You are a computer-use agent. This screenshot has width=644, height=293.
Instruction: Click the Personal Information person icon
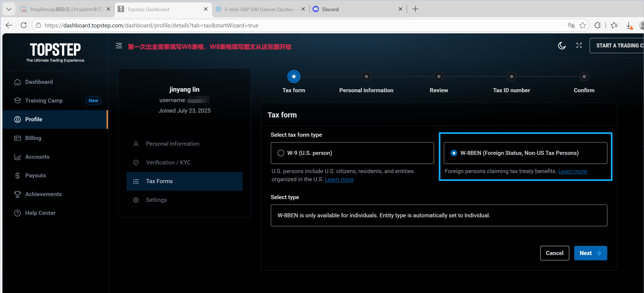click(136, 144)
